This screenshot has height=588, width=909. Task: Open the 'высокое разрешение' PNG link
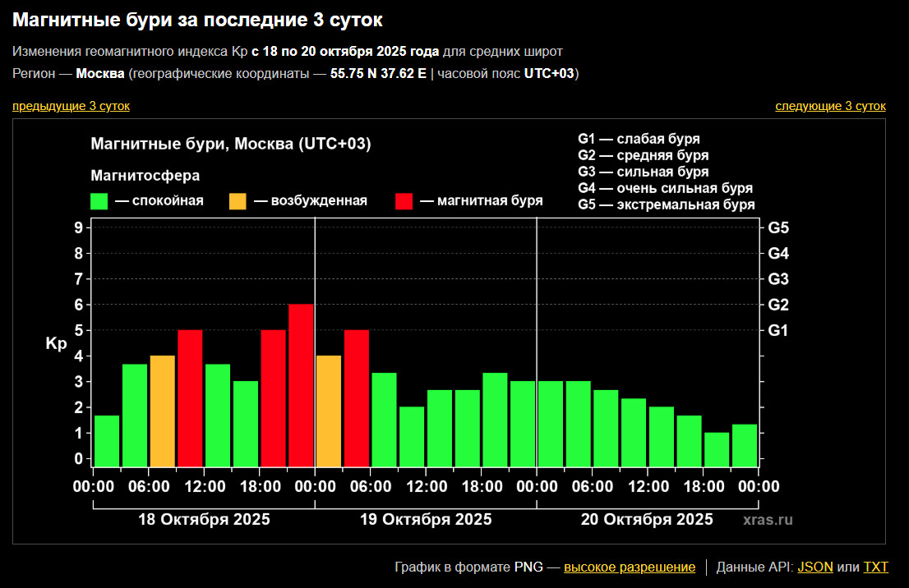629,567
